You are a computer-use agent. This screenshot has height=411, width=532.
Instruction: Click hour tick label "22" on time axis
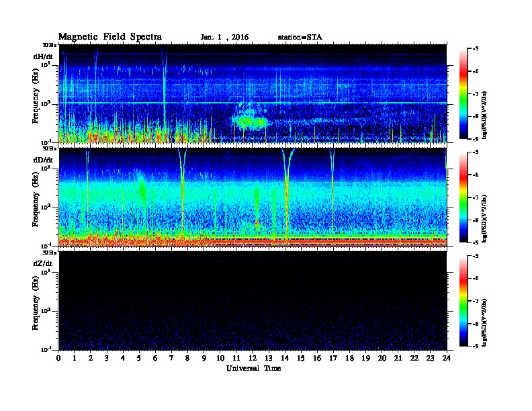[414, 358]
